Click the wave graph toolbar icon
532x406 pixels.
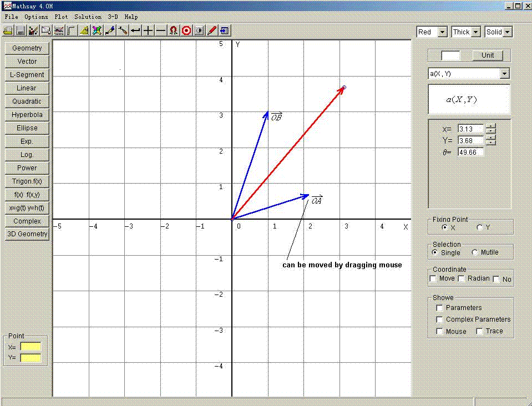(x=59, y=31)
